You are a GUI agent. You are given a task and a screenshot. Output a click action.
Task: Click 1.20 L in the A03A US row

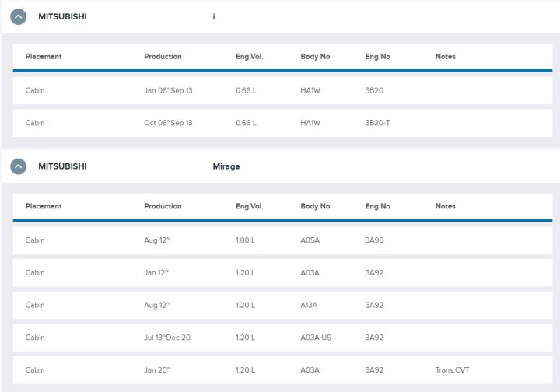[x=245, y=338]
